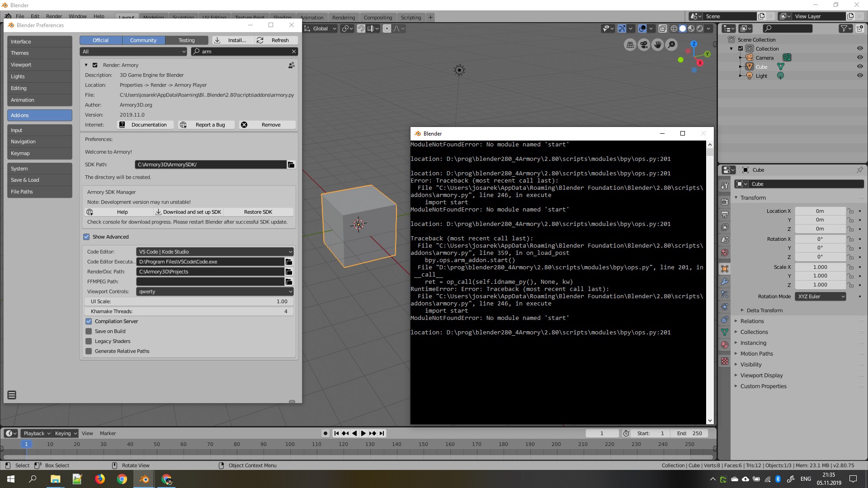Expand the Relations panel
868x488 pixels.
click(x=752, y=321)
